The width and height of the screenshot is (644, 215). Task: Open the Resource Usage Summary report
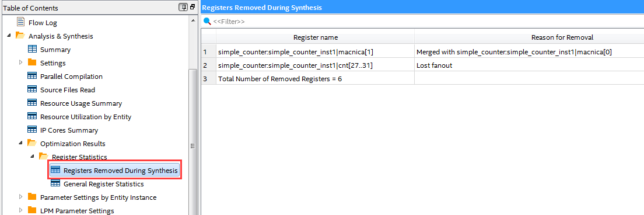81,103
